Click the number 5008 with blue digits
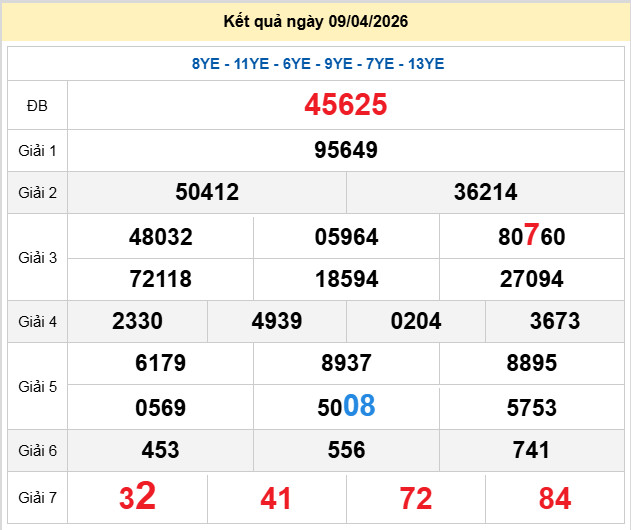Image resolution: width=631 pixels, height=530 pixels. point(346,406)
